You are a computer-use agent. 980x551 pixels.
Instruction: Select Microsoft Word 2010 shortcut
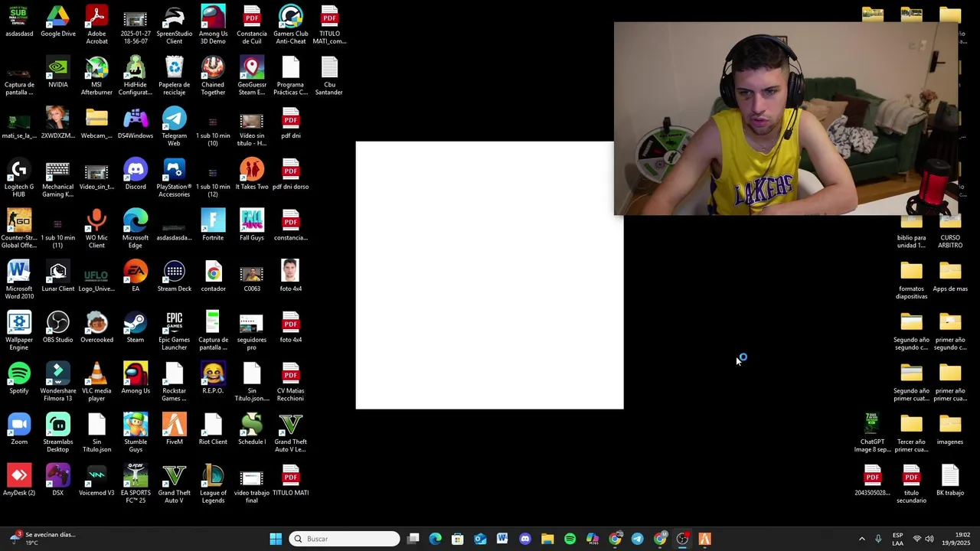[19, 280]
